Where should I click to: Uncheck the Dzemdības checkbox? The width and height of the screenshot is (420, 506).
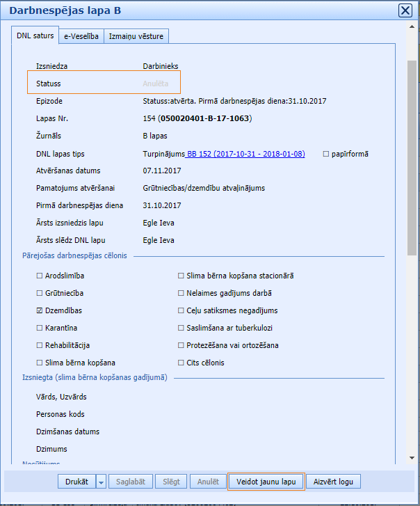point(40,311)
